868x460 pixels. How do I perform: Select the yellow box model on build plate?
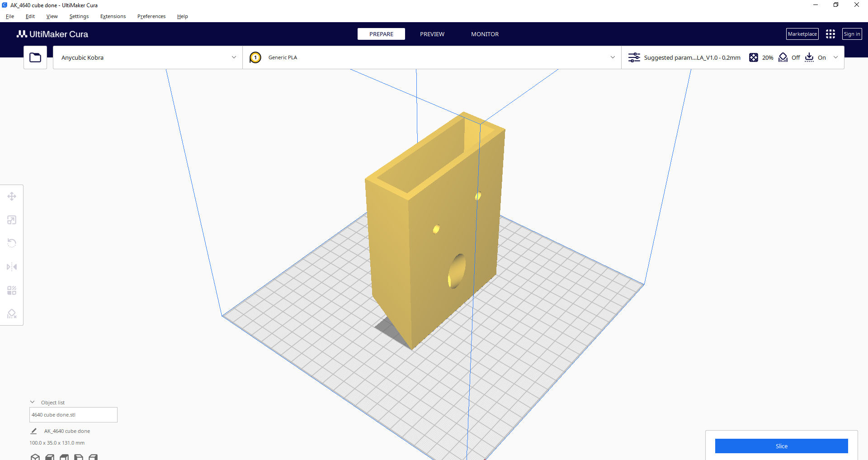(434, 231)
